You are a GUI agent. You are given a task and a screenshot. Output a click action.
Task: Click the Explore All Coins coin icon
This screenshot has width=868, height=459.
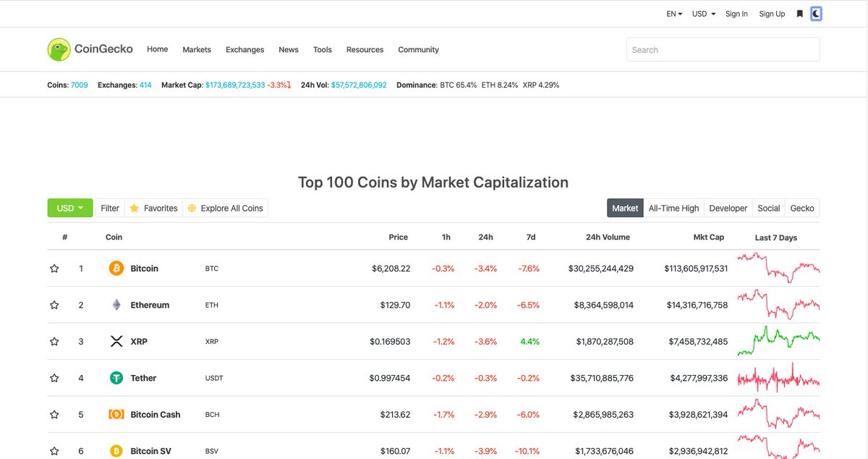(x=192, y=209)
